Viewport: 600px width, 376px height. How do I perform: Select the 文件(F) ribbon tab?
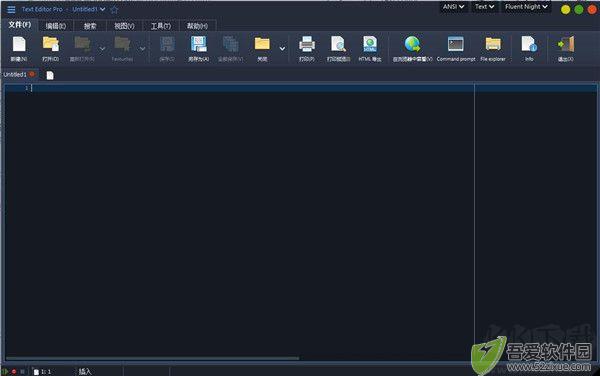click(20, 25)
